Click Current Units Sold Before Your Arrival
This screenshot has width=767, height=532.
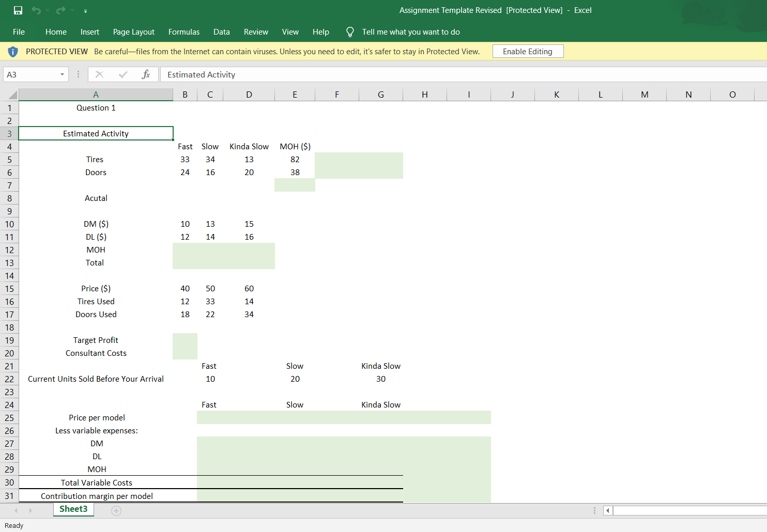(96, 379)
